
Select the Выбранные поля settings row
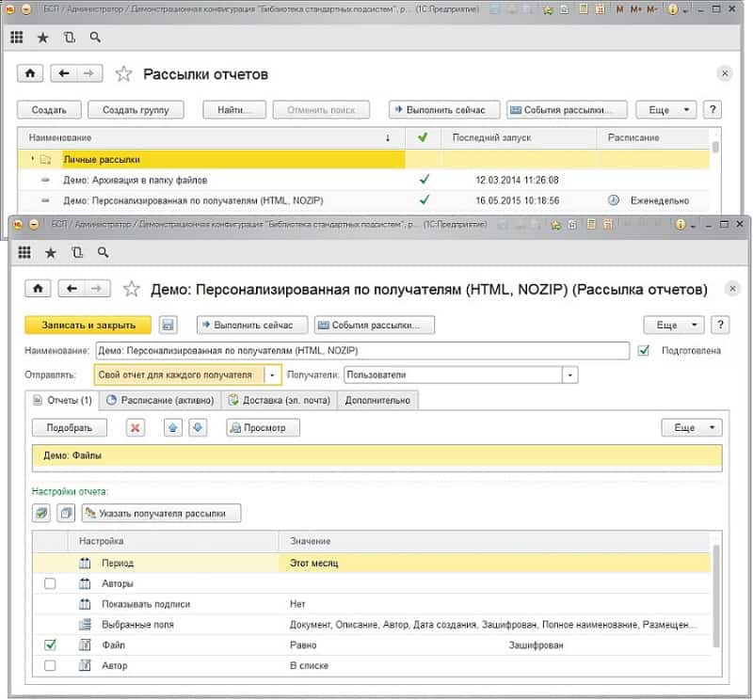click(372, 625)
